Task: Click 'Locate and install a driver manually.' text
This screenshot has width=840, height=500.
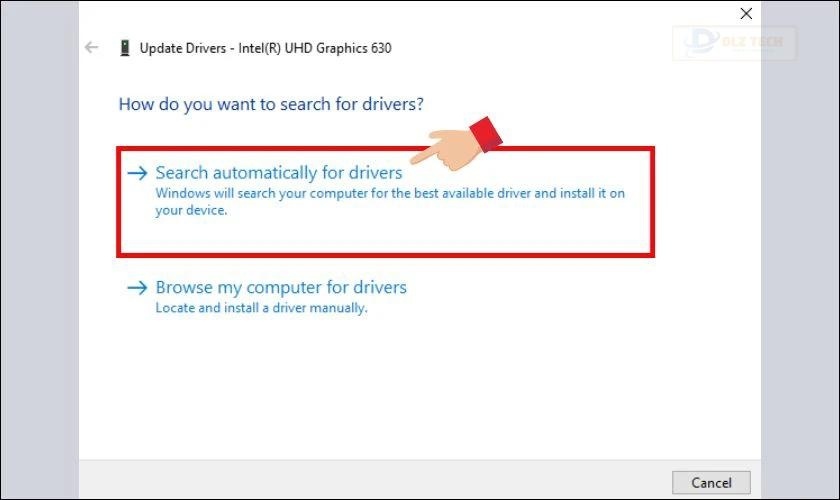Action: 261,308
